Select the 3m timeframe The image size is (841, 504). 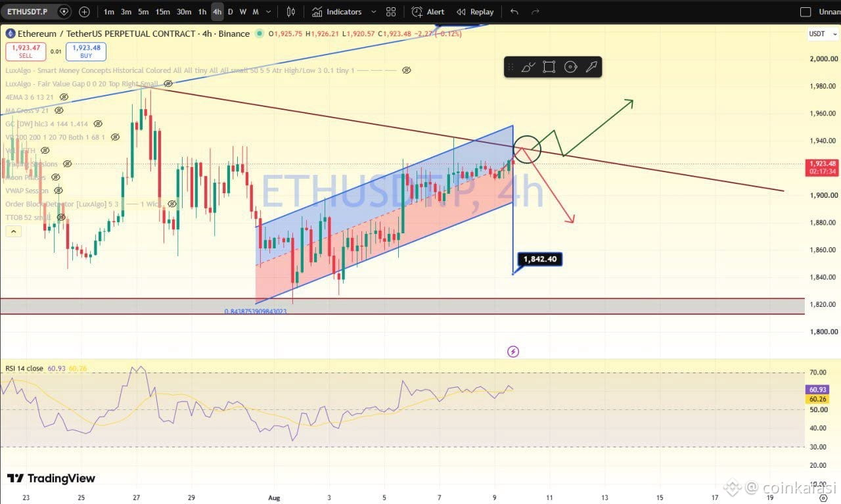pyautogui.click(x=126, y=12)
